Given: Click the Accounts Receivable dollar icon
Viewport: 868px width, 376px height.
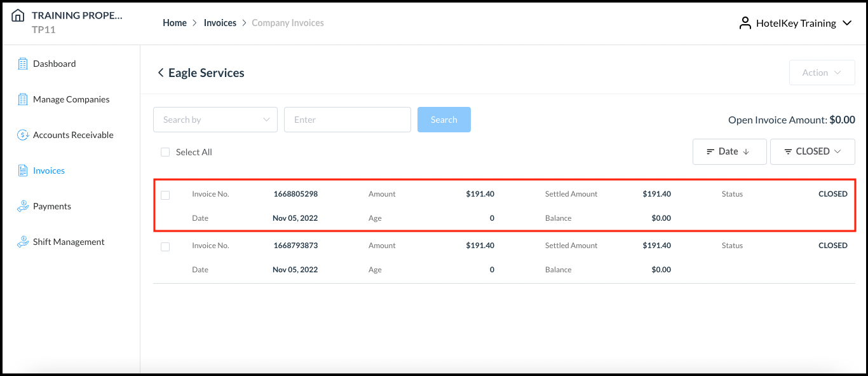Looking at the screenshot, I should tap(22, 134).
